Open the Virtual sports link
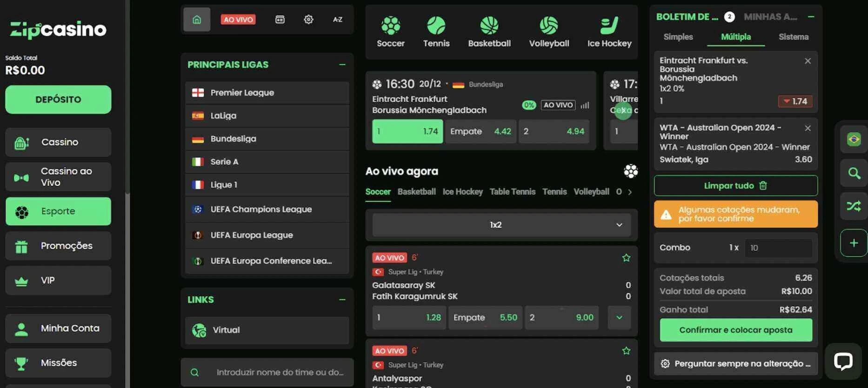The image size is (868, 388). coord(267,330)
